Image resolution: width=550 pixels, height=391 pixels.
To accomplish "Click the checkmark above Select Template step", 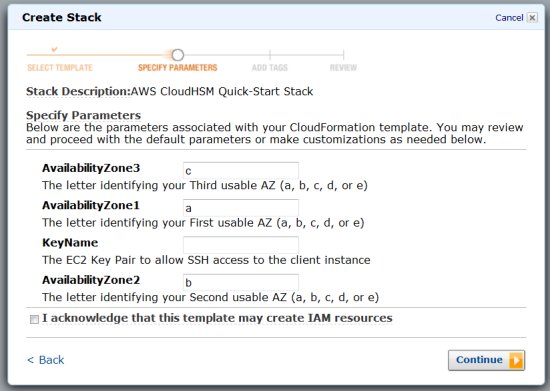I will tap(54, 49).
